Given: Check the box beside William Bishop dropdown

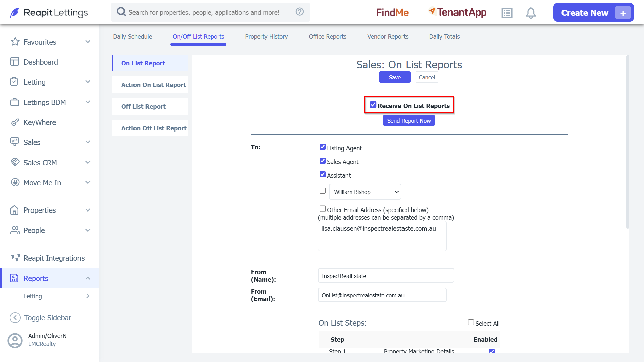Looking at the screenshot, I should pyautogui.click(x=323, y=191).
